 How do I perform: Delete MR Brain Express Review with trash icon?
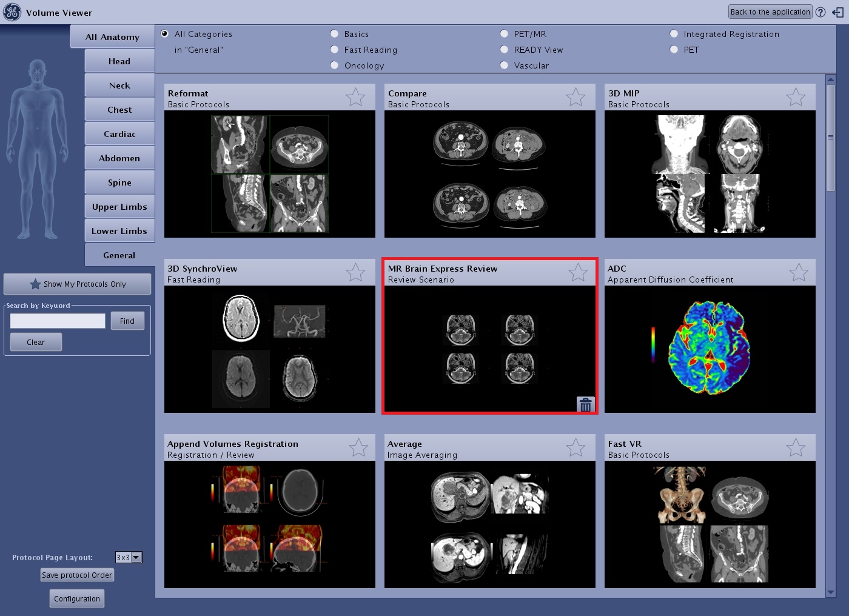click(x=585, y=404)
